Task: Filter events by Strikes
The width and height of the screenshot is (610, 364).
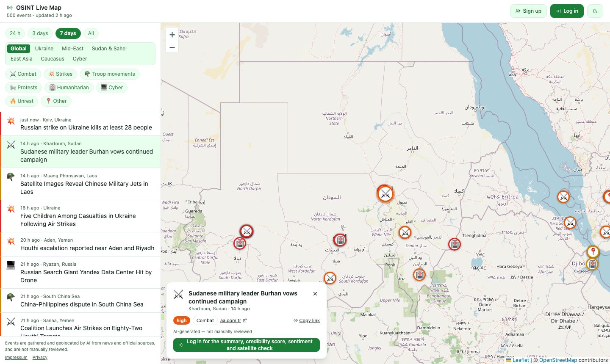Action: click(61, 74)
